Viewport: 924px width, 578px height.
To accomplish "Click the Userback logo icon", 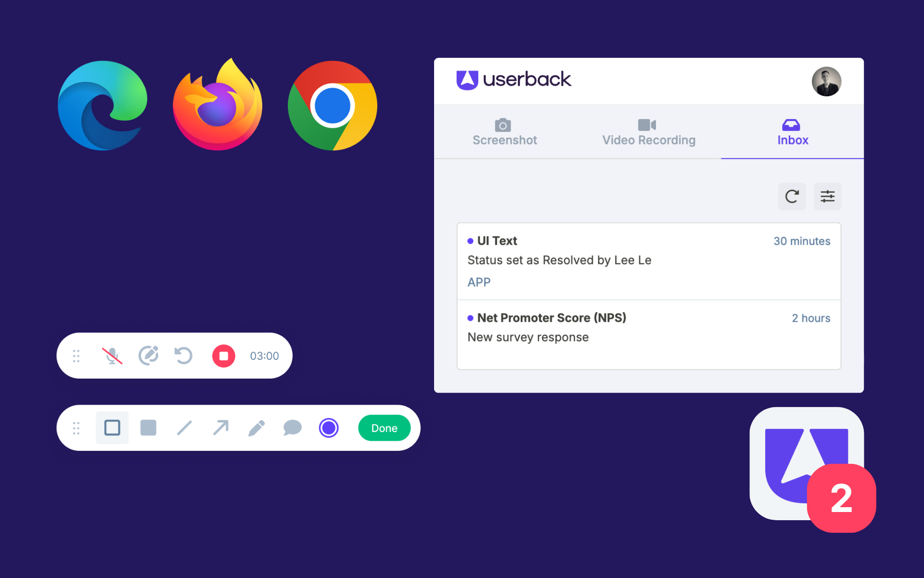I will [x=468, y=80].
